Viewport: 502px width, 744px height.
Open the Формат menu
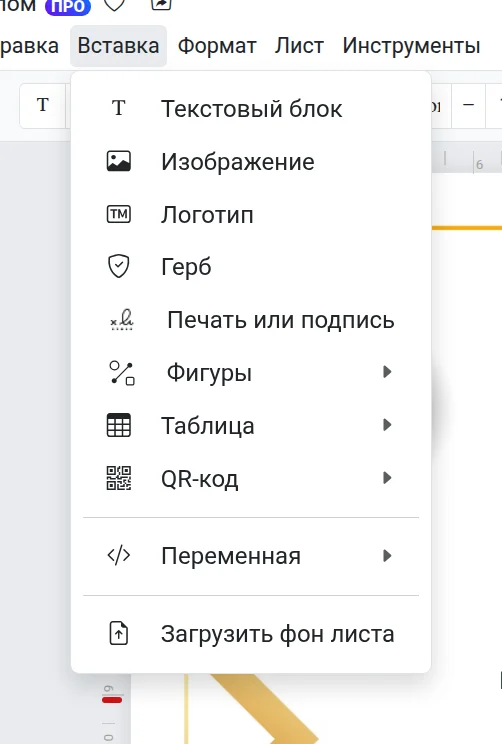point(217,46)
